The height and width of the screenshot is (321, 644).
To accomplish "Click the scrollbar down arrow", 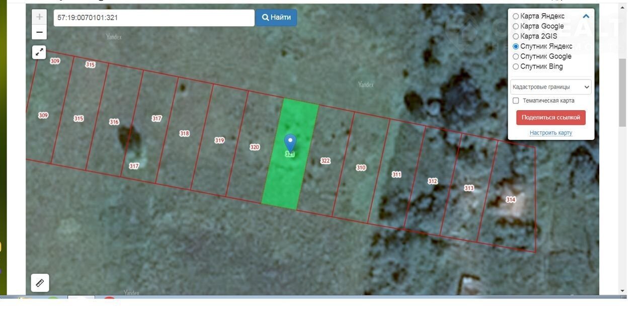I will click(623, 290).
